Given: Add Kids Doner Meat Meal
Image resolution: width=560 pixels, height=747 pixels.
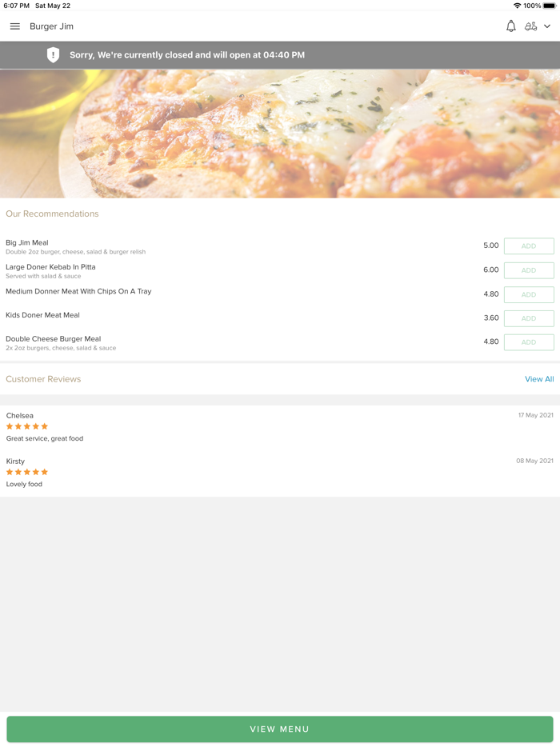Looking at the screenshot, I should point(529,318).
